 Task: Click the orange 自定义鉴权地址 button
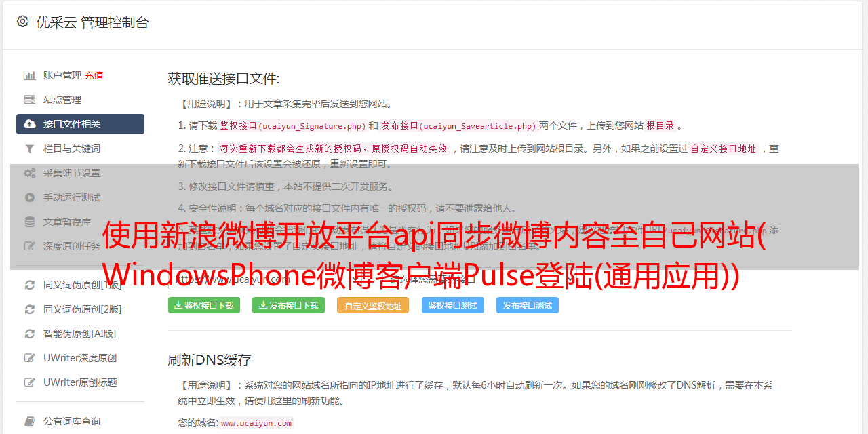[373, 305]
